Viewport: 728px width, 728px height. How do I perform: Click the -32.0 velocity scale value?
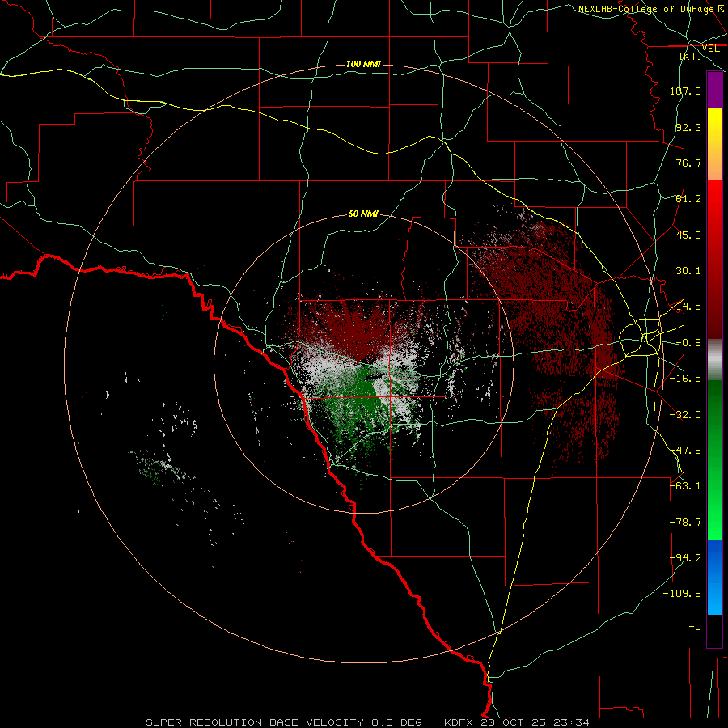(685, 415)
